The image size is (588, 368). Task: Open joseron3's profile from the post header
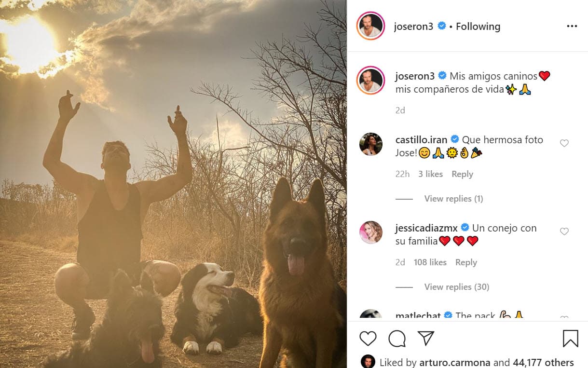(x=414, y=27)
